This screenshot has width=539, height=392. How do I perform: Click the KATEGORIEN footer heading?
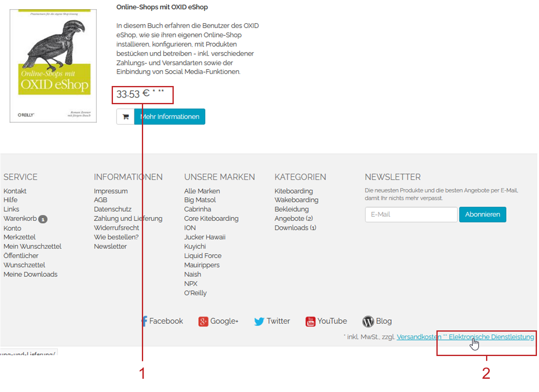click(300, 177)
